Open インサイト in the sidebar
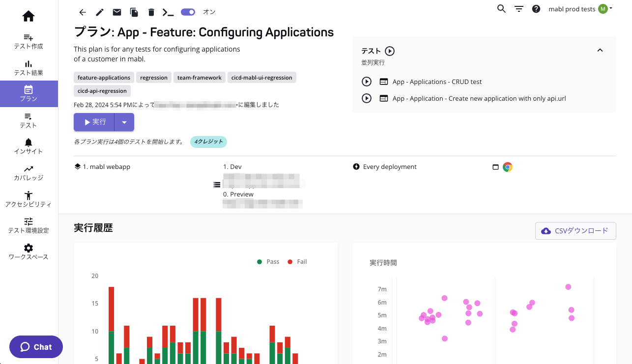Image resolution: width=632 pixels, height=364 pixels. click(29, 146)
